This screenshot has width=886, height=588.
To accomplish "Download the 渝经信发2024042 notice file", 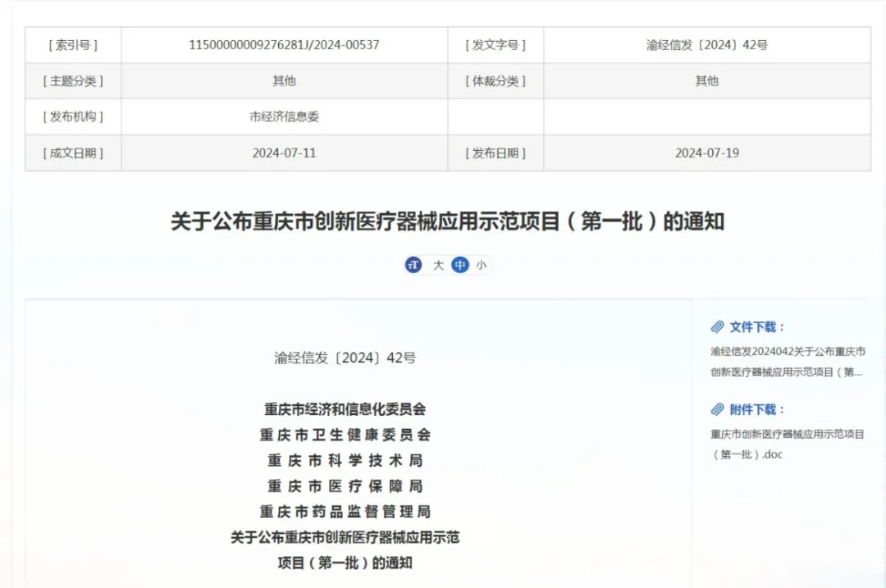I will 787,362.
